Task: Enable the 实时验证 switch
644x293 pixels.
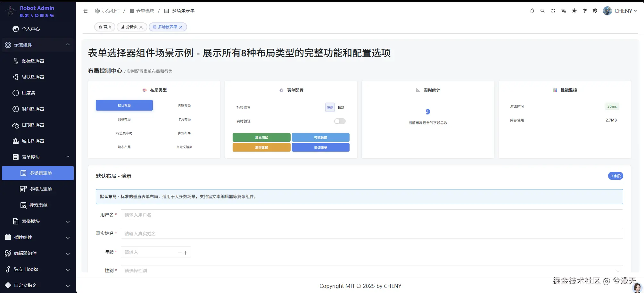Action: pyautogui.click(x=340, y=121)
